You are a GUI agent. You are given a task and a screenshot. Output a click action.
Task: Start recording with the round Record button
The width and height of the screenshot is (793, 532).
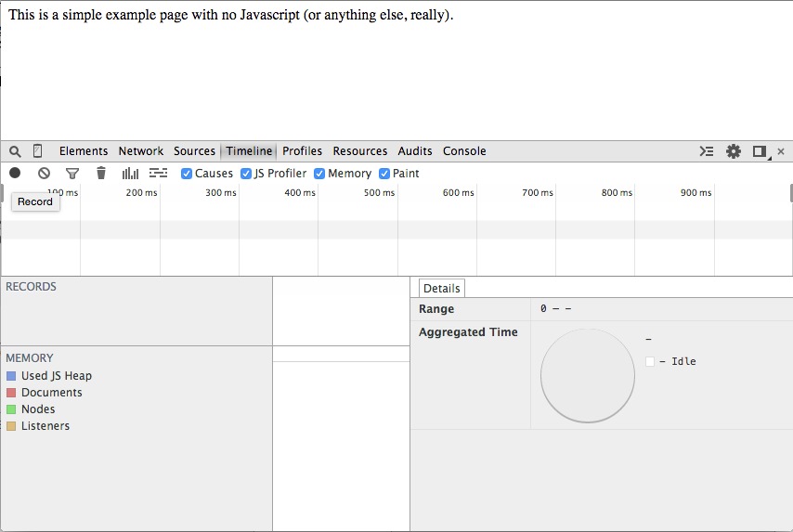pyautogui.click(x=15, y=173)
